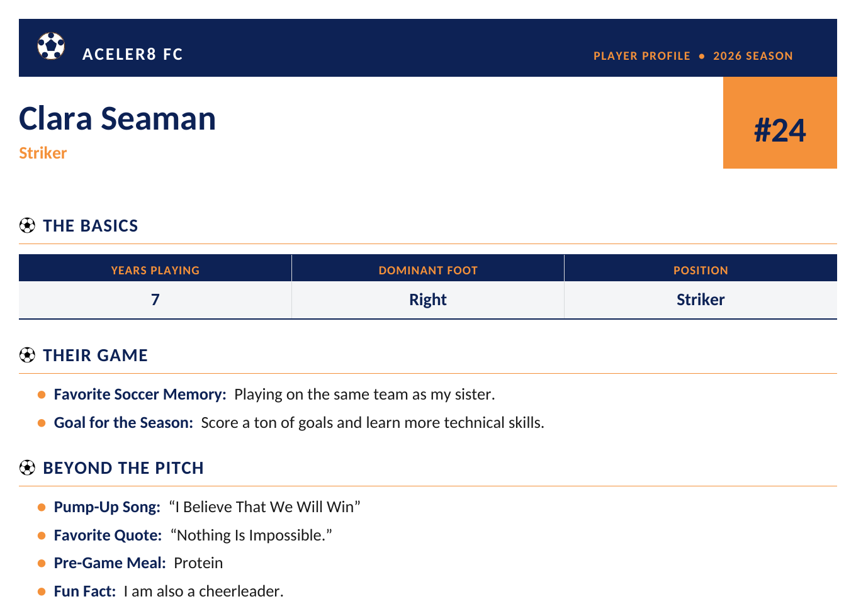Click the soccer ball logo in header

click(x=51, y=47)
